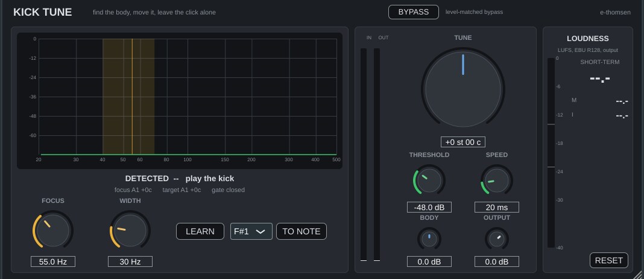Click the BODY 0.0 dB value field
Image resolution: width=644 pixels, height=279 pixels.
point(429,261)
